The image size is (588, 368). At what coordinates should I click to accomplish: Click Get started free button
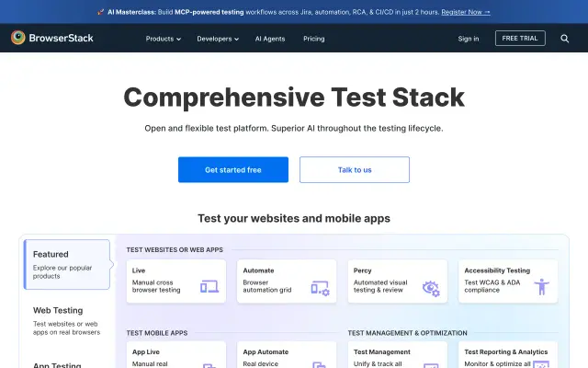coord(233,169)
